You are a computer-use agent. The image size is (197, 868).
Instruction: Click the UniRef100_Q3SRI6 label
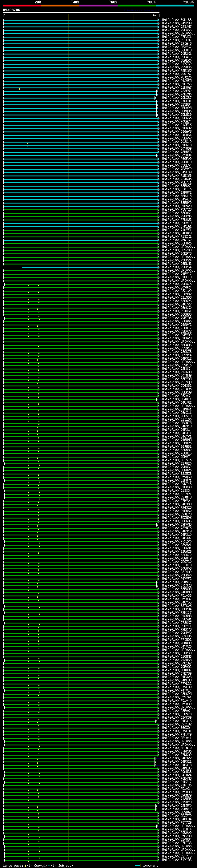pyautogui.click(x=177, y=365)
